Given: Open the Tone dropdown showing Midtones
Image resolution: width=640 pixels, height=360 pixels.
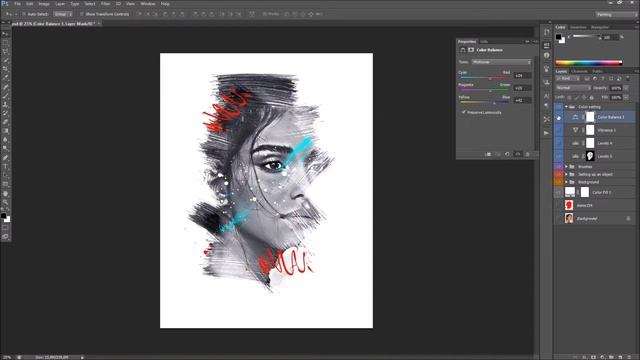Looking at the screenshot, I should (502, 62).
